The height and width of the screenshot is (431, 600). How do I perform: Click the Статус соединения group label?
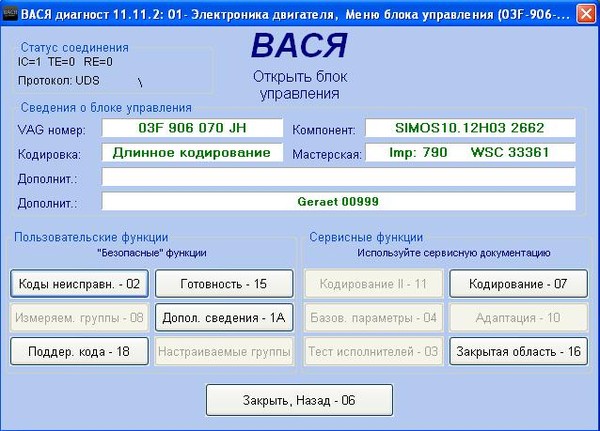(x=75, y=47)
